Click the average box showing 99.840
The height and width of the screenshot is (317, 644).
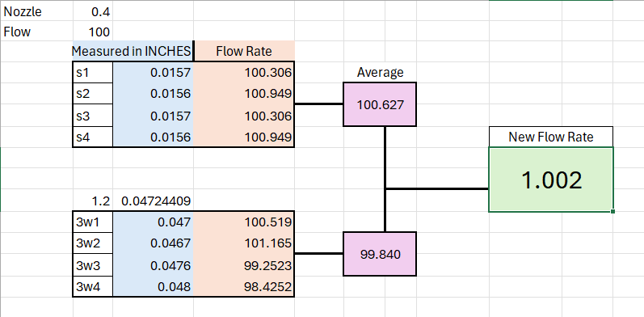tap(380, 254)
